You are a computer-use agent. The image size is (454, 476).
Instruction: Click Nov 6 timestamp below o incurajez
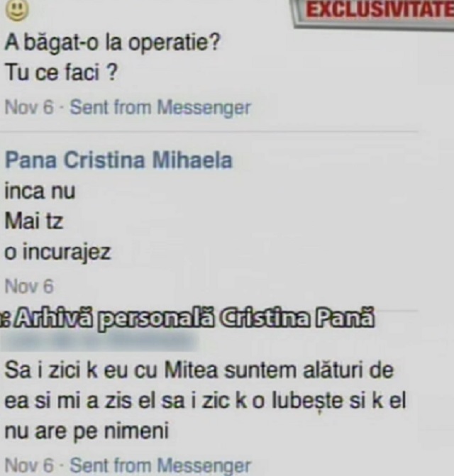(x=29, y=286)
